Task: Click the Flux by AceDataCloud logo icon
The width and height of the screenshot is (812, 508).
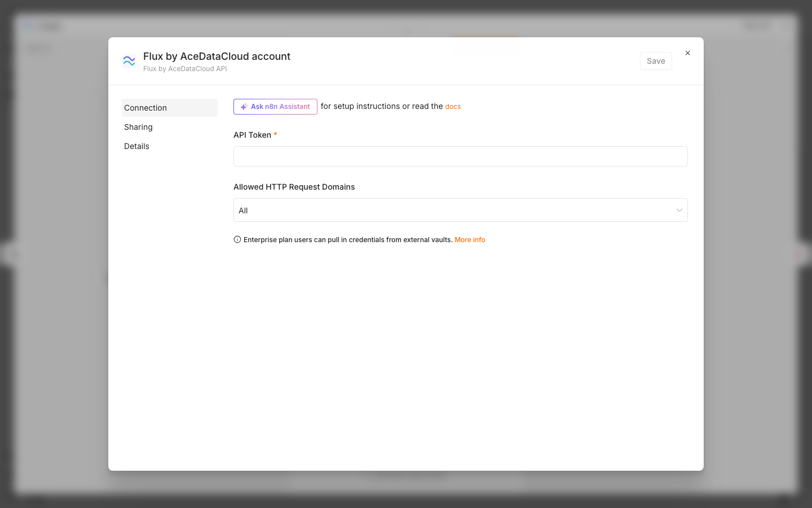Action: [x=129, y=61]
